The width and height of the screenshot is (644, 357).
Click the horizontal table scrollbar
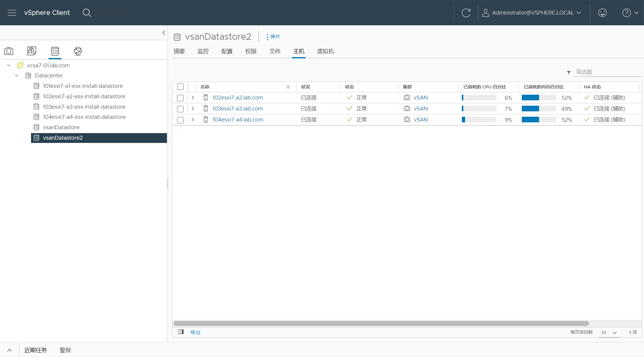pos(381,323)
